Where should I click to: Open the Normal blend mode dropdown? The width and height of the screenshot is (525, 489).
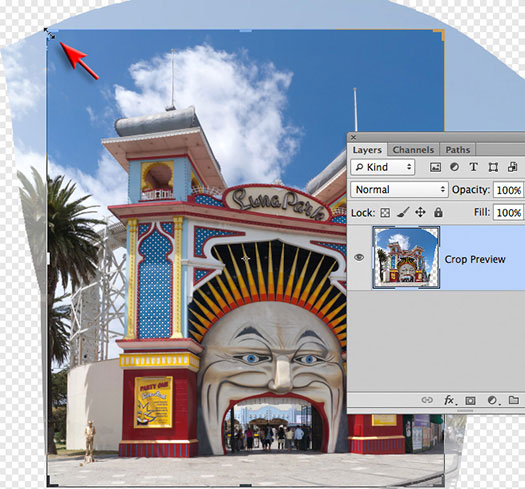[399, 190]
